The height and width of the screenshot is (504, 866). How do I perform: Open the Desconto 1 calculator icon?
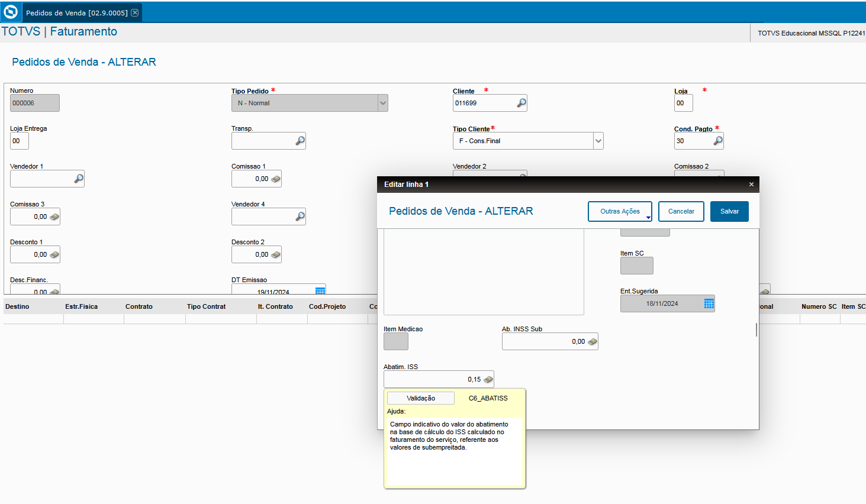[54, 254]
